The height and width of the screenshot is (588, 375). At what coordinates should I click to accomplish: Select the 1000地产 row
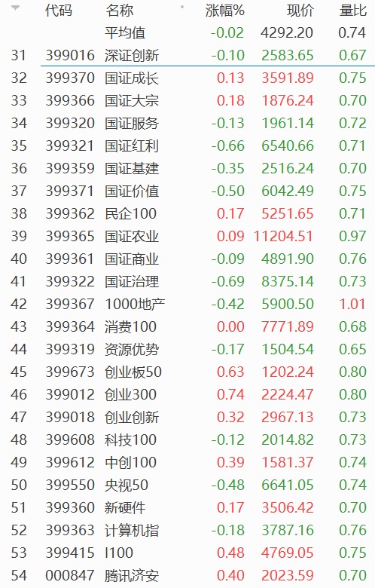187,304
